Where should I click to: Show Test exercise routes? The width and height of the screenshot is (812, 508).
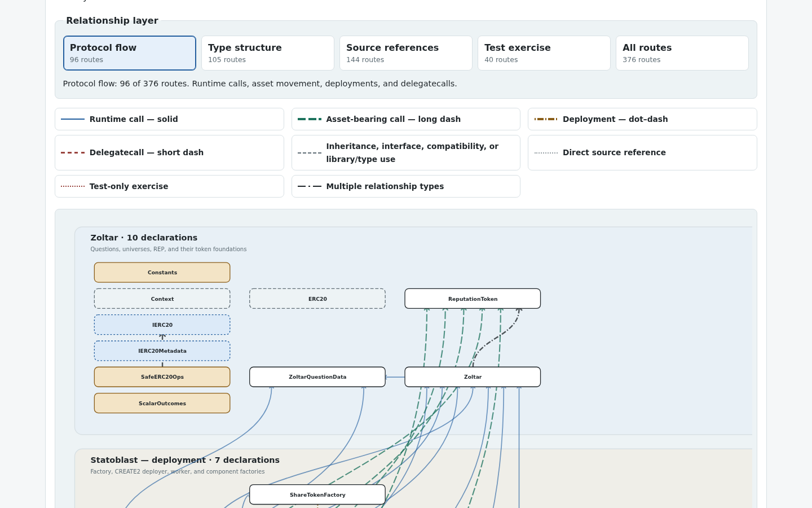tap(544, 53)
